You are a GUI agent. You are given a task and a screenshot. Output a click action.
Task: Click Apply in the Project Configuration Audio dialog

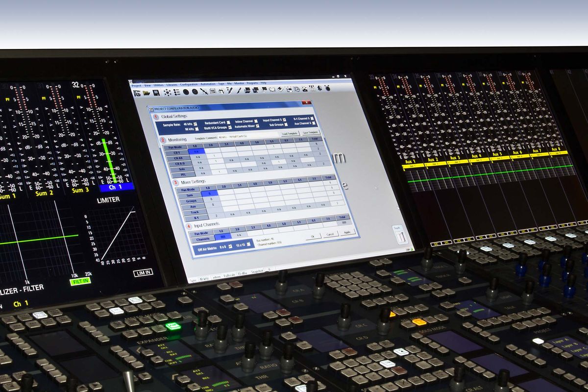point(347,232)
